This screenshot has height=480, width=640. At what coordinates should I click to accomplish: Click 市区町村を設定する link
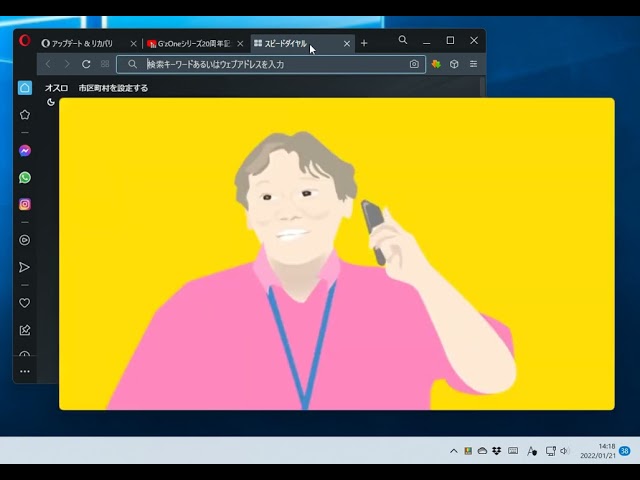tap(113, 88)
